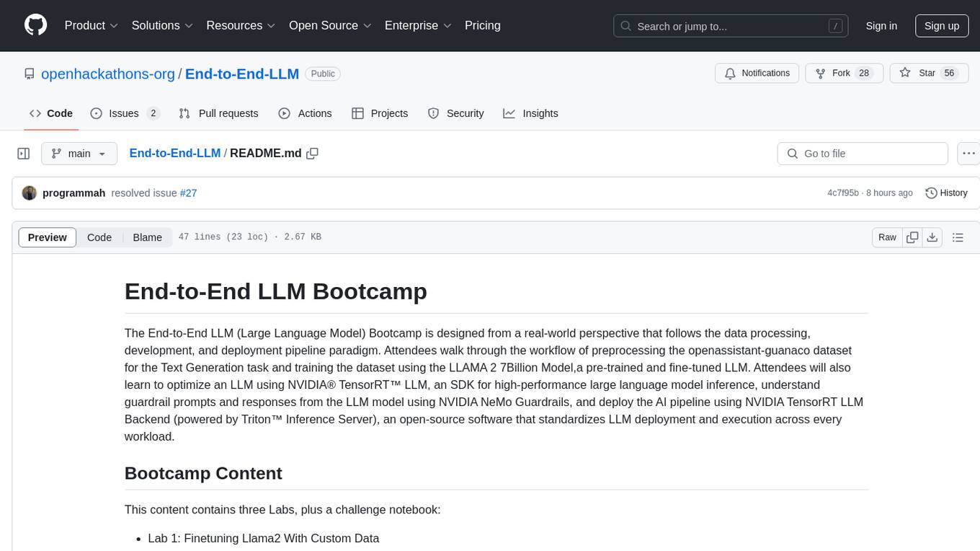Click the fork count 28
This screenshot has width=980, height=551.
tap(864, 73)
